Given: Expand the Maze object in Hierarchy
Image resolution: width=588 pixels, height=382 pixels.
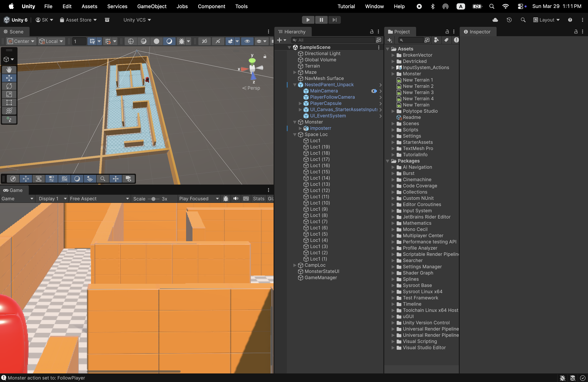Looking at the screenshot, I should 295,72.
